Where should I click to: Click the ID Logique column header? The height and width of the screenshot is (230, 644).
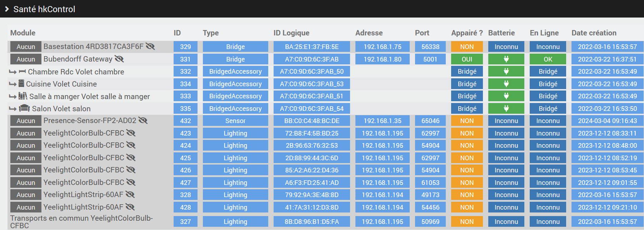coord(291,33)
